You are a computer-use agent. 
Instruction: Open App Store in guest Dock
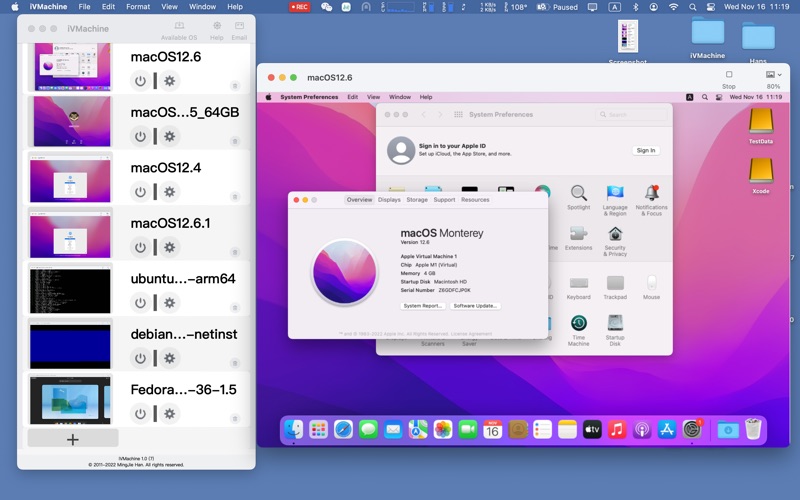667,430
